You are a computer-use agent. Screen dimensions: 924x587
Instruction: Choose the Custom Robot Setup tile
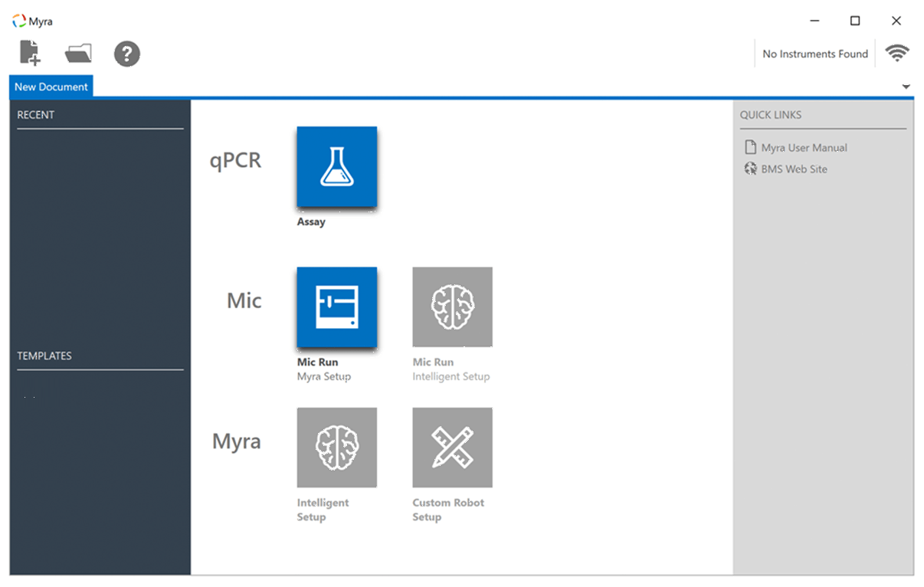[x=452, y=448]
